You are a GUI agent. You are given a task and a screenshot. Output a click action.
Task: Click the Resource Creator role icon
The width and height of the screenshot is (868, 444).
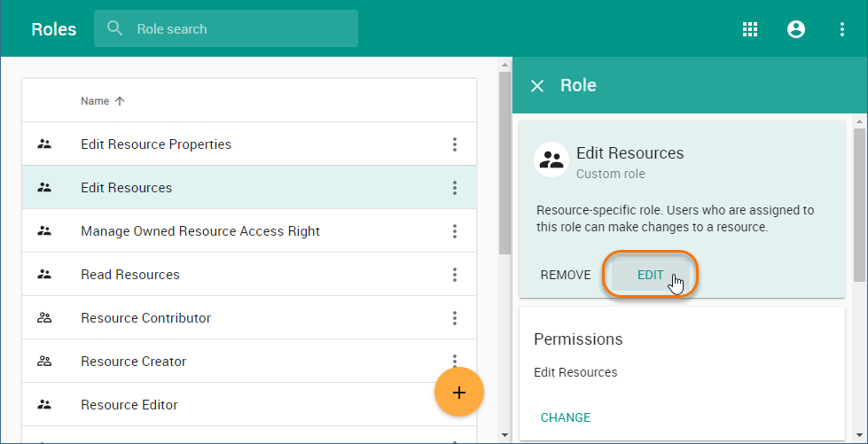coord(44,362)
